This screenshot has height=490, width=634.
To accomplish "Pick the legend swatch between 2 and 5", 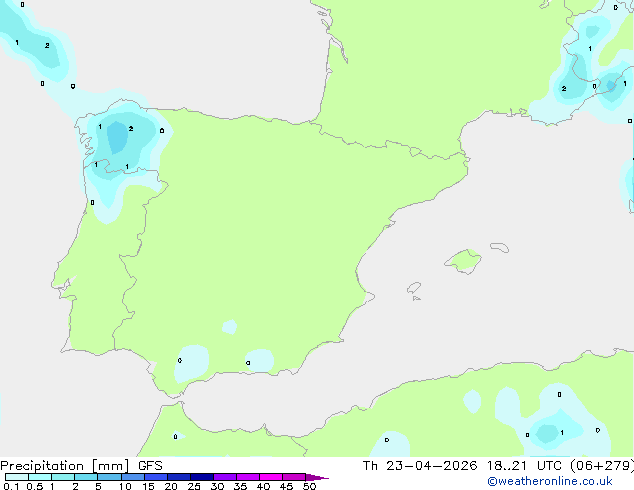I will [86, 477].
